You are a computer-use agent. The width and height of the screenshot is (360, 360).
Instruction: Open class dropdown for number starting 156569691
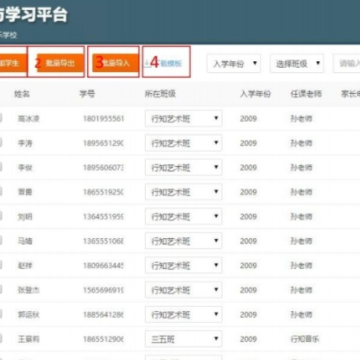183,290
